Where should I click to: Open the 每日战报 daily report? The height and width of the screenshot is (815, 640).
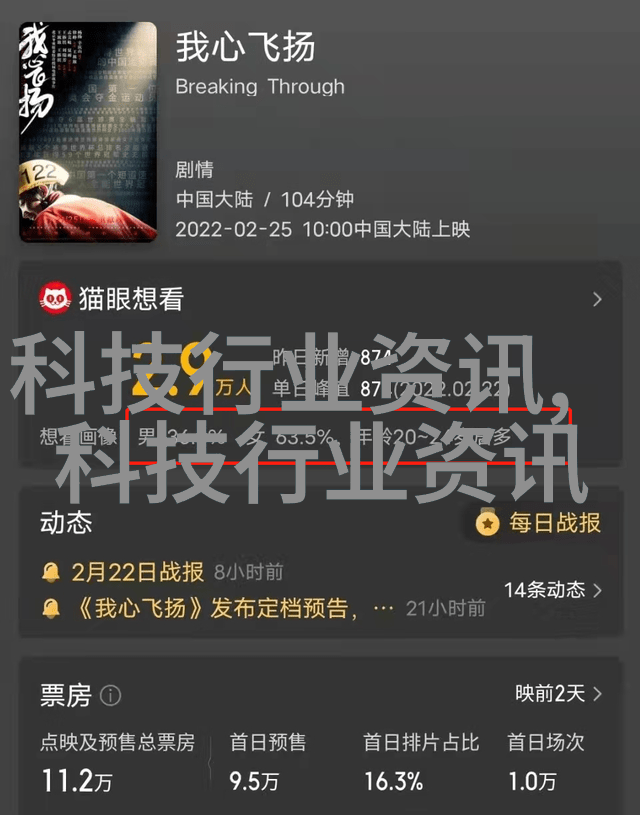pos(555,523)
